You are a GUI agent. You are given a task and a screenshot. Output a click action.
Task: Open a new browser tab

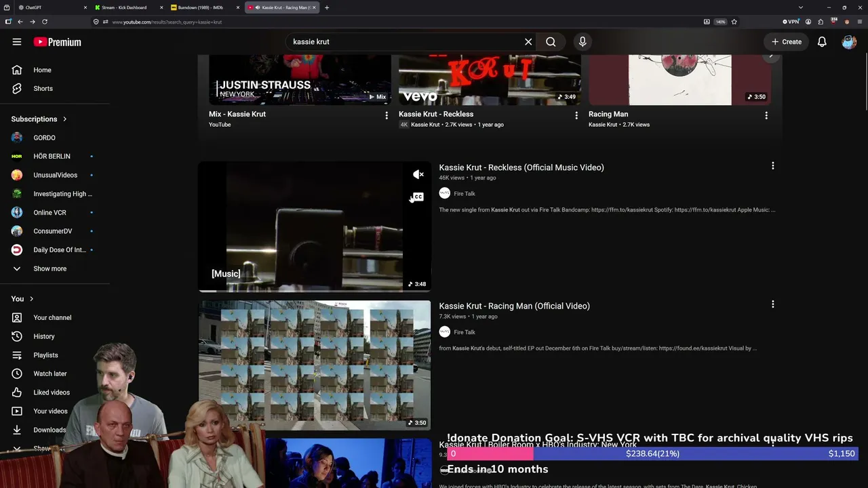[327, 7]
